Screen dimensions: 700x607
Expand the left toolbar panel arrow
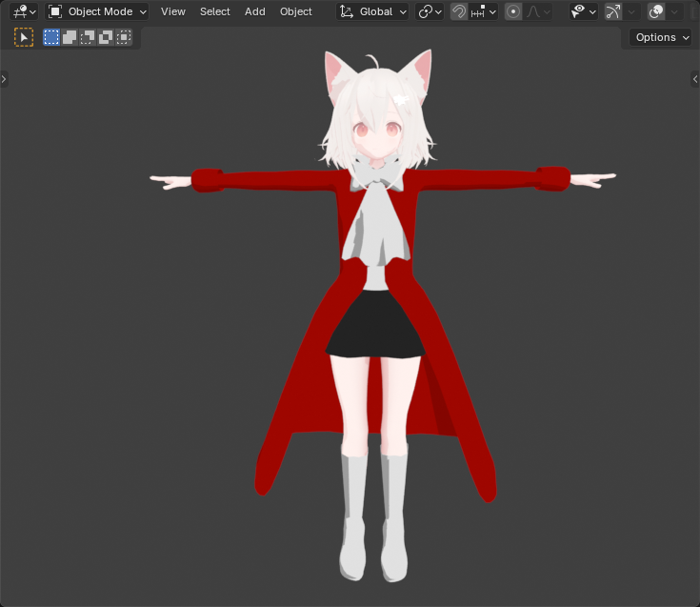[x=4, y=79]
